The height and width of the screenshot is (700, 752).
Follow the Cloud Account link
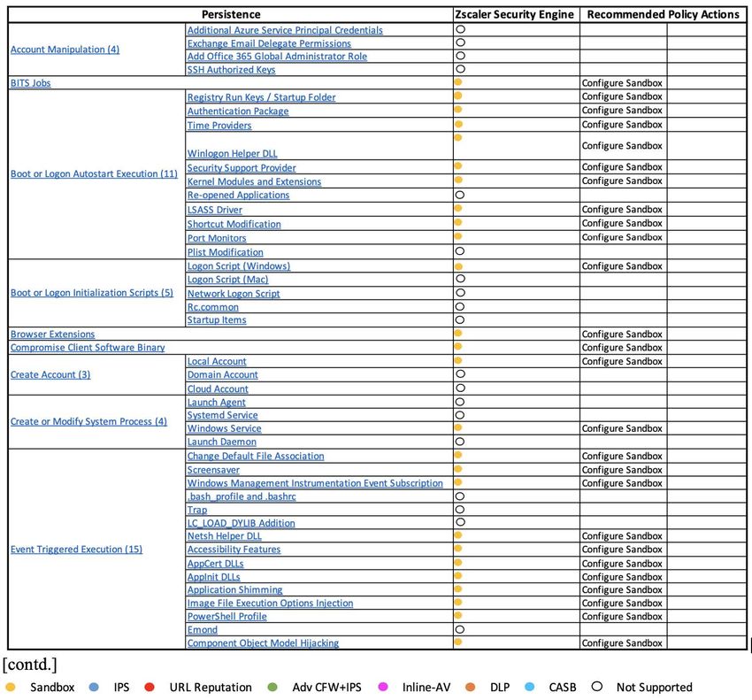click(218, 389)
